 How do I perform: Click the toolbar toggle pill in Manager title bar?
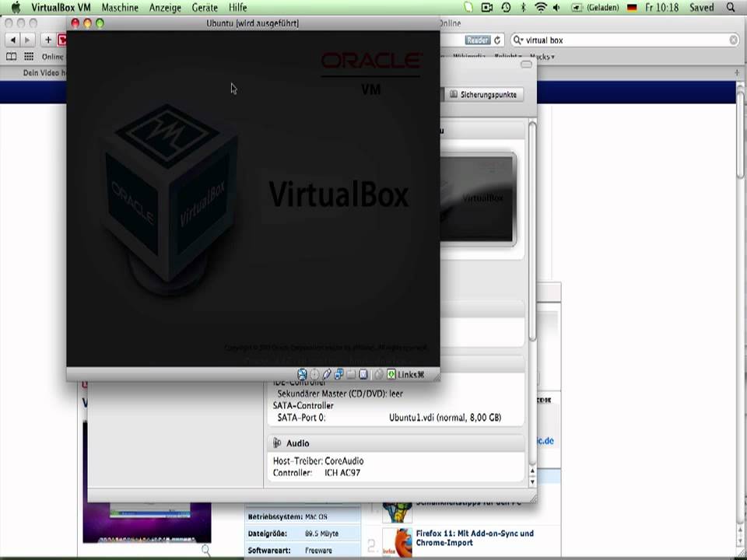coord(527,65)
